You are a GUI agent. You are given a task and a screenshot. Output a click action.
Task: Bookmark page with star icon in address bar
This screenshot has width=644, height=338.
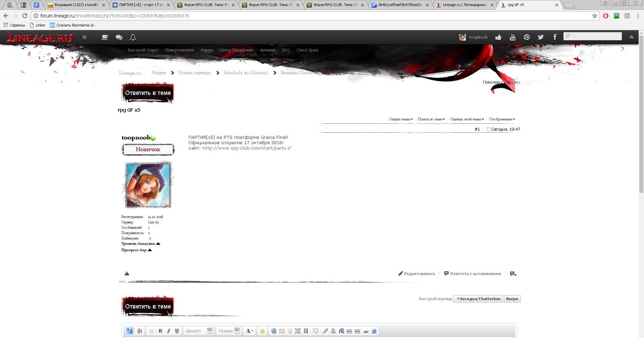(595, 16)
